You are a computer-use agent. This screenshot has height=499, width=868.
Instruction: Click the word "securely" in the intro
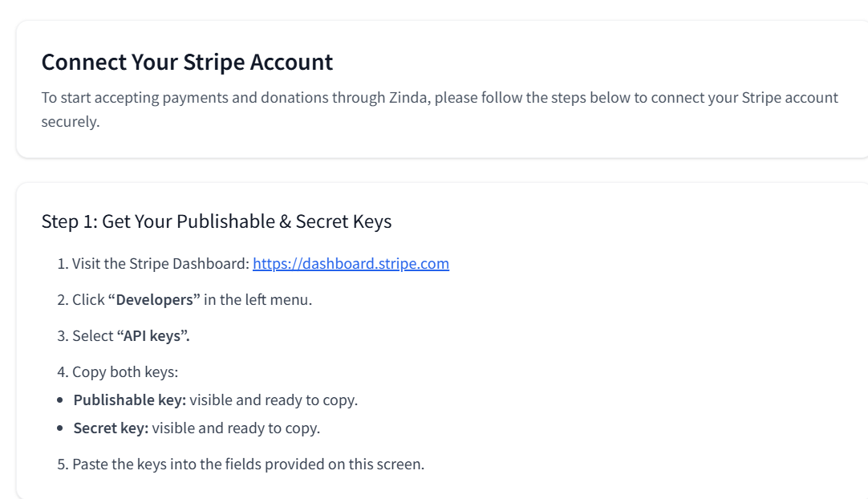(71, 122)
